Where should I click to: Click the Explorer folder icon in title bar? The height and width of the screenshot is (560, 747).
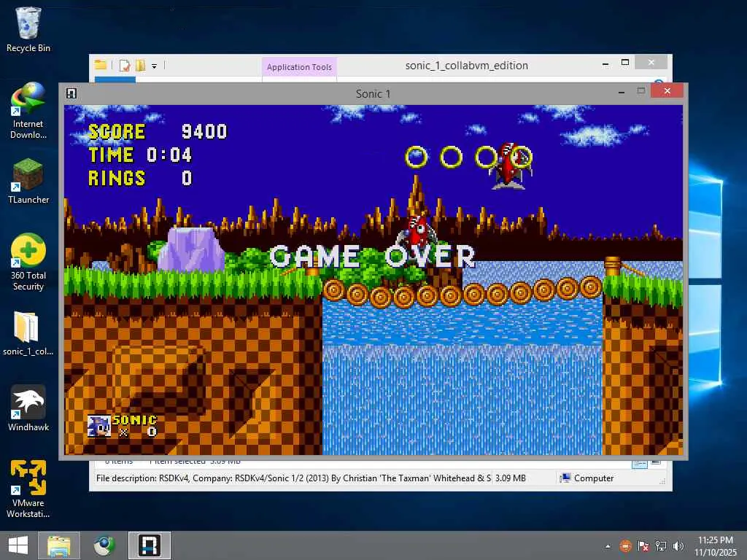click(100, 65)
